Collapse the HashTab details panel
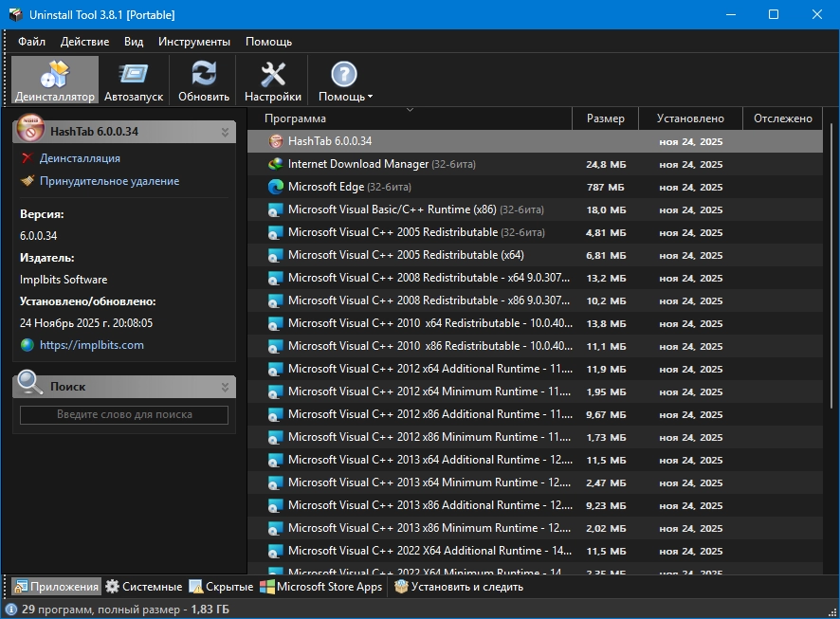Screen dimensions: 840x619 tap(225, 132)
